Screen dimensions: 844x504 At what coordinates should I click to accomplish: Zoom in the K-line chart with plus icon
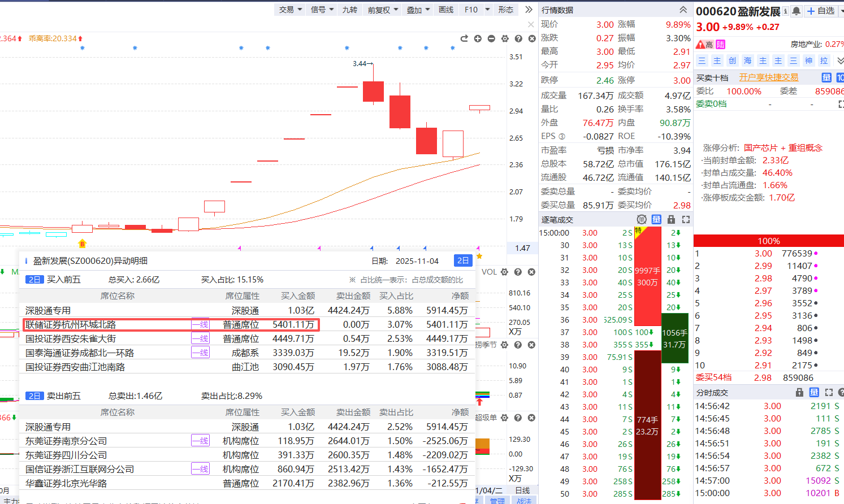478,38
